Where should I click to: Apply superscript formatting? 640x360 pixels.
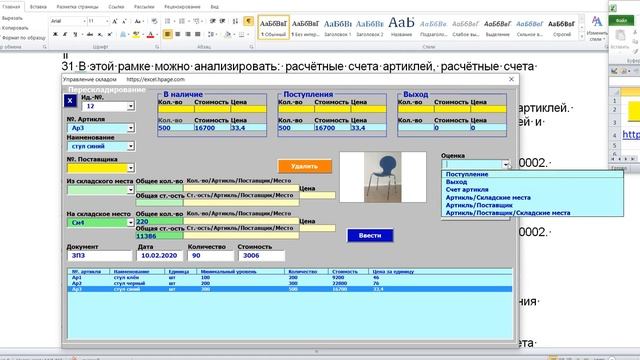pos(109,35)
